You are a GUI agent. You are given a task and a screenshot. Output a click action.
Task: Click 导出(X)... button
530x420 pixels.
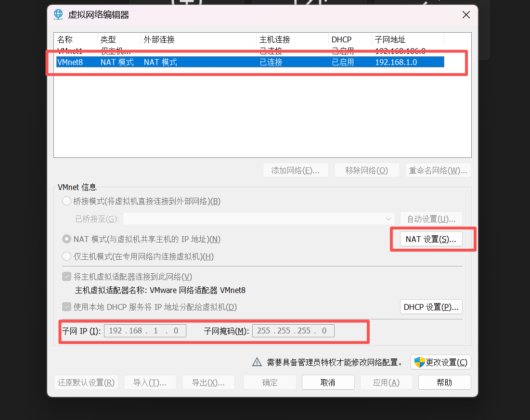[208, 382]
